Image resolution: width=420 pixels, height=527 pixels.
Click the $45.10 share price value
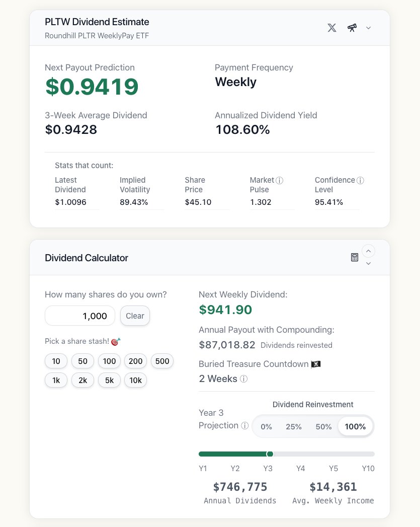point(198,202)
